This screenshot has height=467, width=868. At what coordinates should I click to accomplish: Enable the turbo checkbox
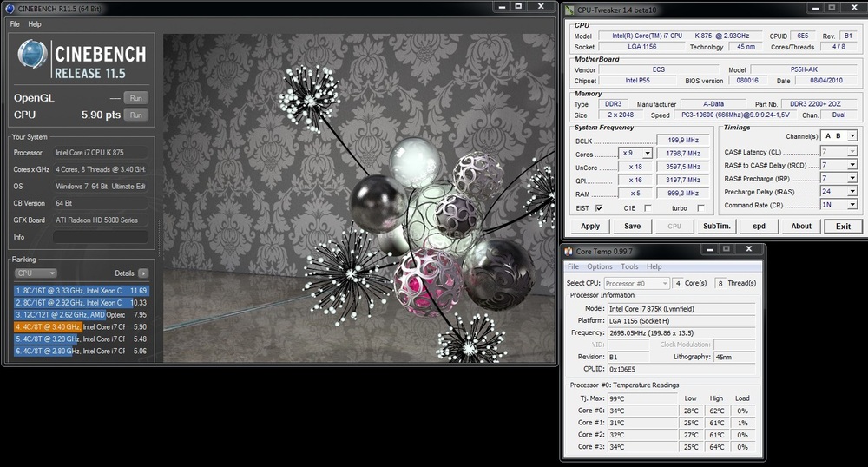700,208
